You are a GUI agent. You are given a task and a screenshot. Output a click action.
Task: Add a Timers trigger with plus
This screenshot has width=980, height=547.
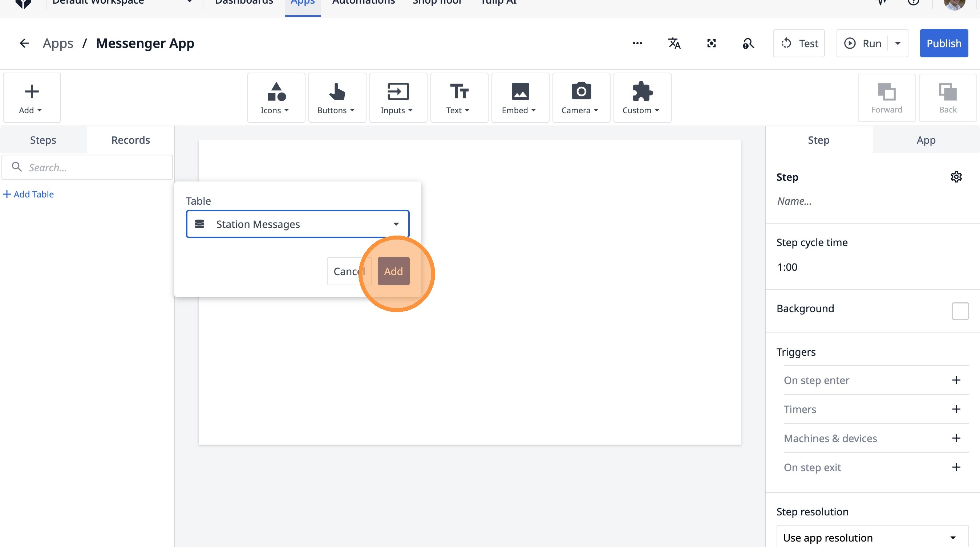coord(956,409)
